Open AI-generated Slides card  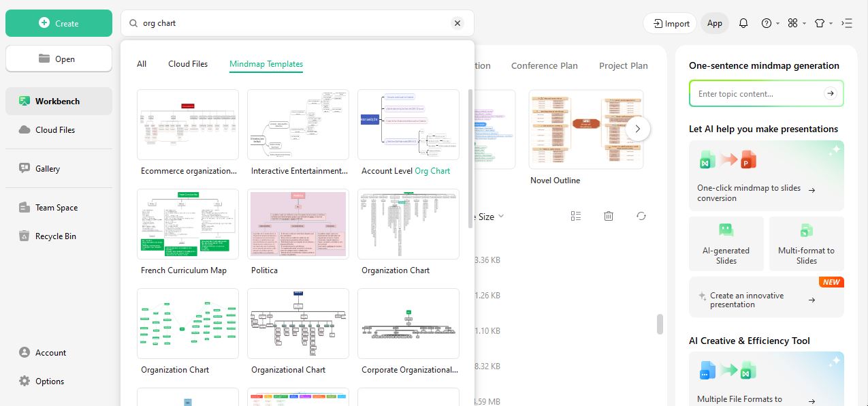726,244
